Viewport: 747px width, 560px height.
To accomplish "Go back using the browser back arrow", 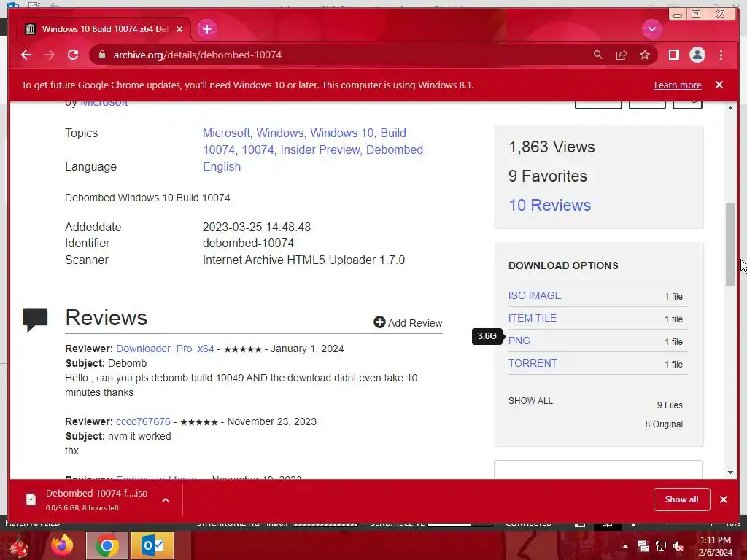I will coord(26,55).
